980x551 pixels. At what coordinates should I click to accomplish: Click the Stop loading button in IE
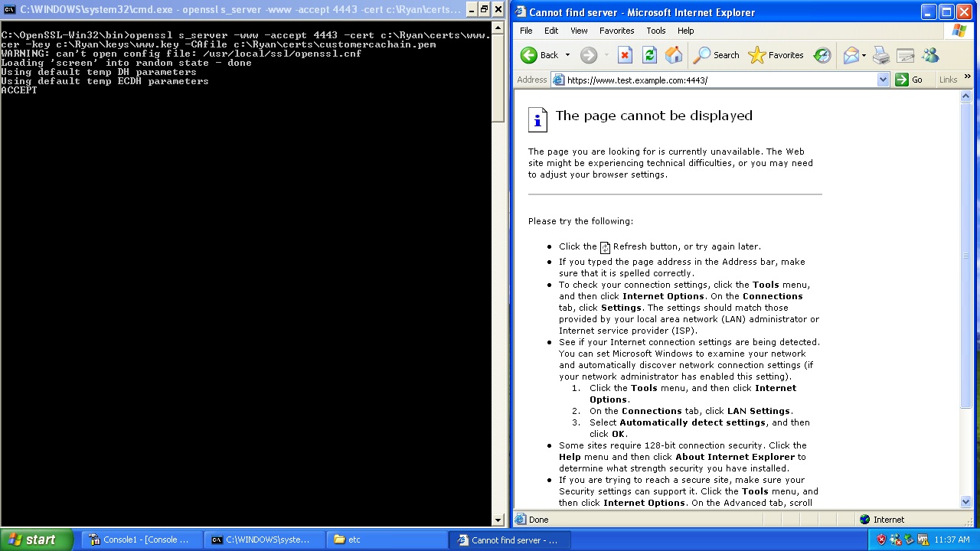tap(625, 55)
